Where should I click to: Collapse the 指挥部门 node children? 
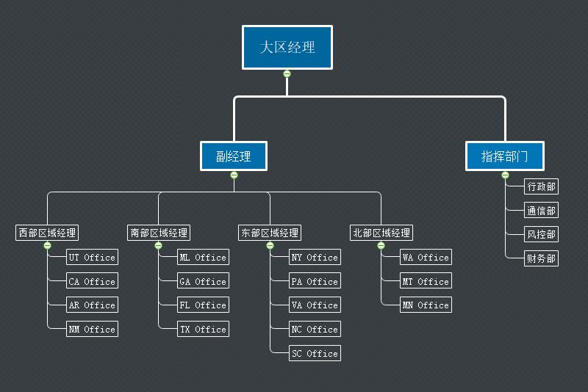pos(505,175)
